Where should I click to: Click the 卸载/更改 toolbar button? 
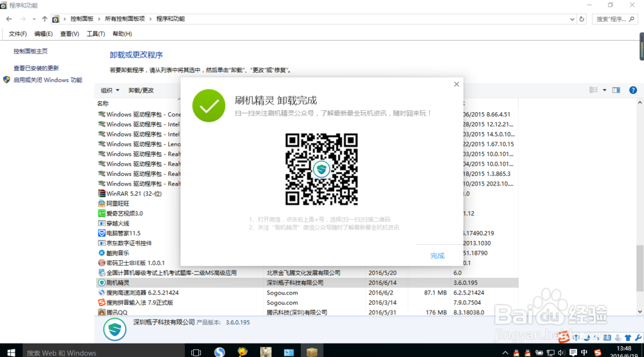click(x=141, y=90)
